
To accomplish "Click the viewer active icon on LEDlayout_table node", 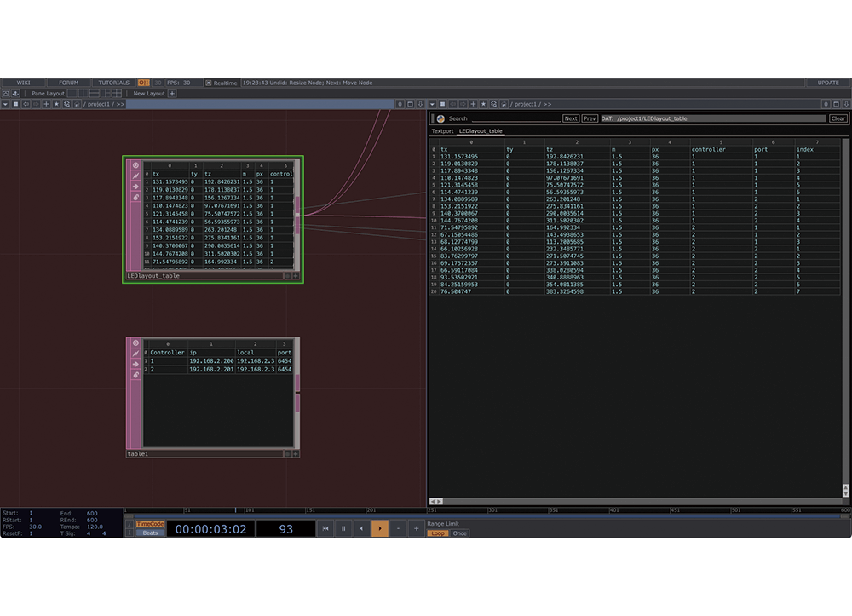I will [135, 164].
